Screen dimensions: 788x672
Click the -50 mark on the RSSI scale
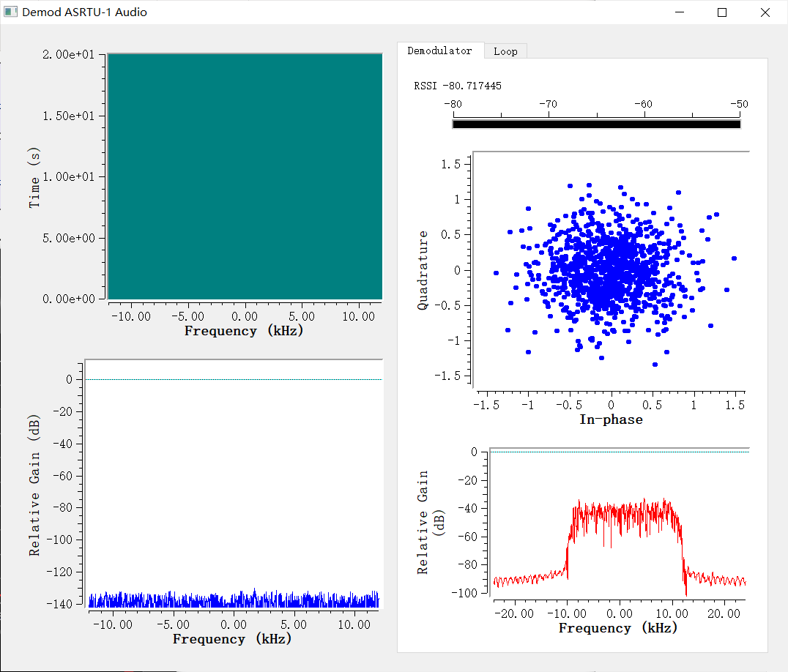739,104
